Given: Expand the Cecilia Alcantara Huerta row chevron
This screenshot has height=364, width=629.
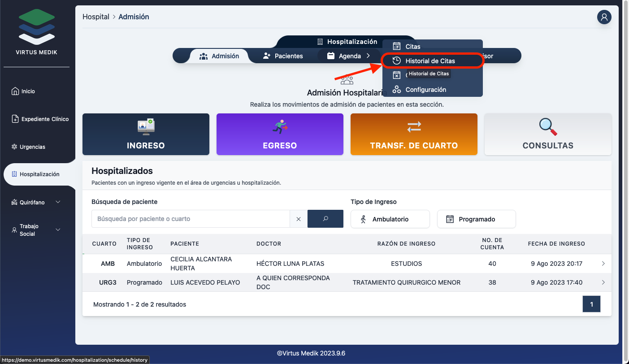Looking at the screenshot, I should point(603,264).
